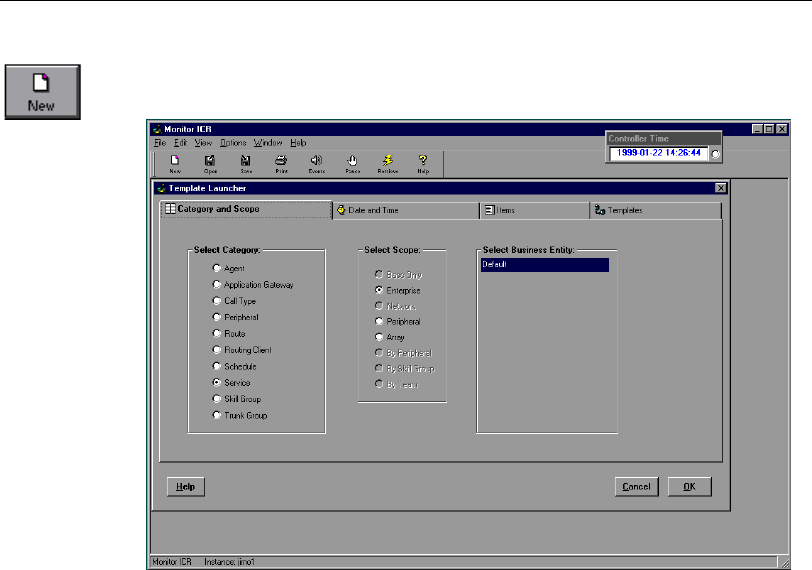The height and width of the screenshot is (570, 812).
Task: Click the Open toolbar icon
Action: coord(210,164)
